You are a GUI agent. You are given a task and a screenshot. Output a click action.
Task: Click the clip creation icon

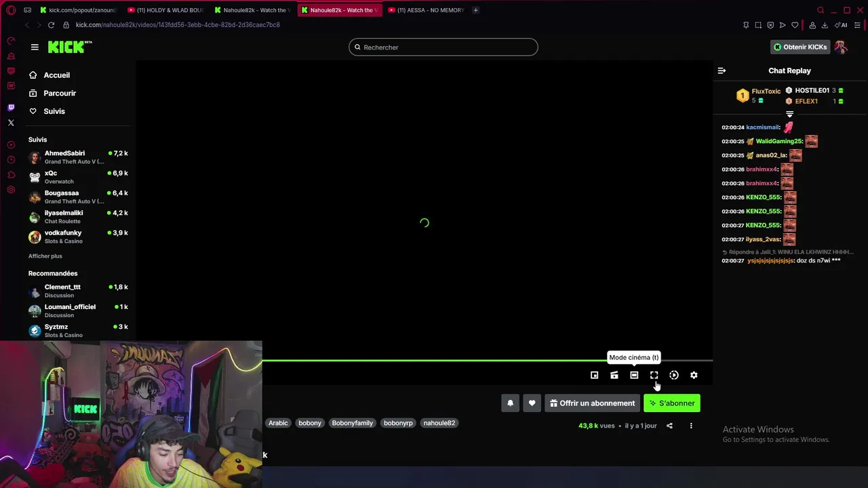pos(614,375)
